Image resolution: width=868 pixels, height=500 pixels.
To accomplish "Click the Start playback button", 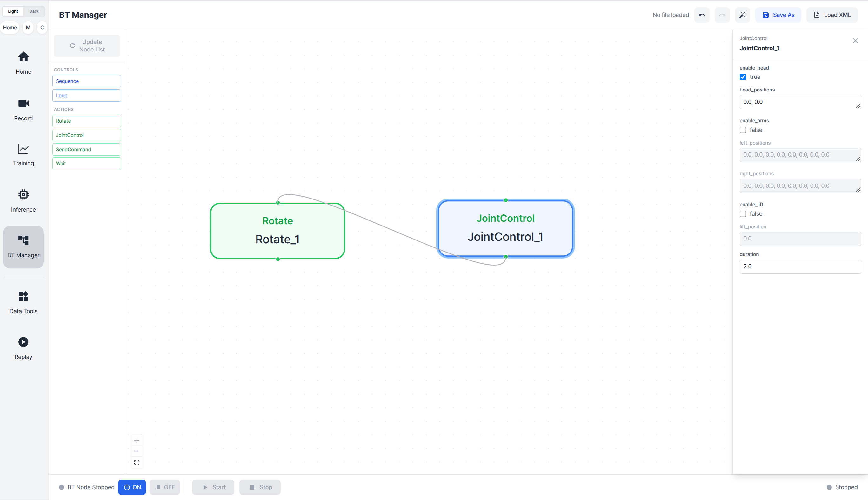I will pos(213,487).
